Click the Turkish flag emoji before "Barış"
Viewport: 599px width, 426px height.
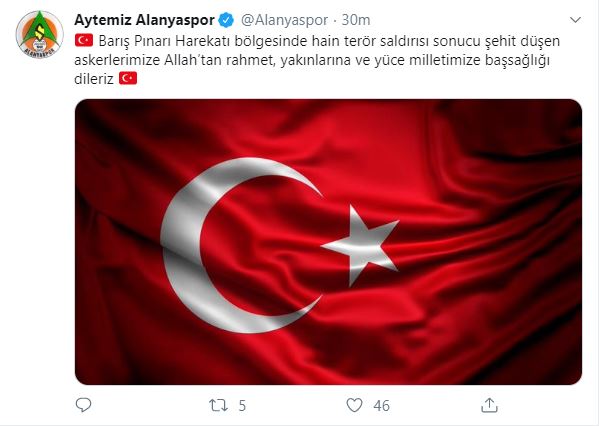(x=84, y=40)
